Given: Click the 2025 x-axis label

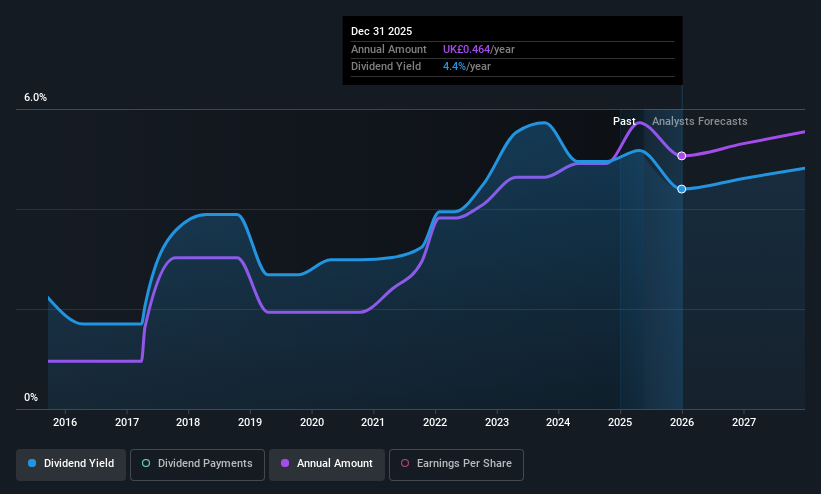Looking at the screenshot, I should [620, 422].
